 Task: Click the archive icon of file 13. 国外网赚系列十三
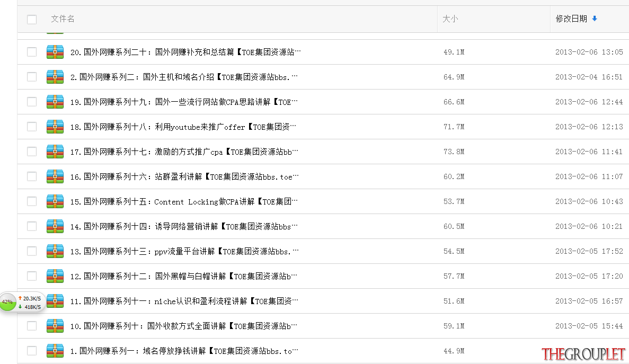[55, 251]
